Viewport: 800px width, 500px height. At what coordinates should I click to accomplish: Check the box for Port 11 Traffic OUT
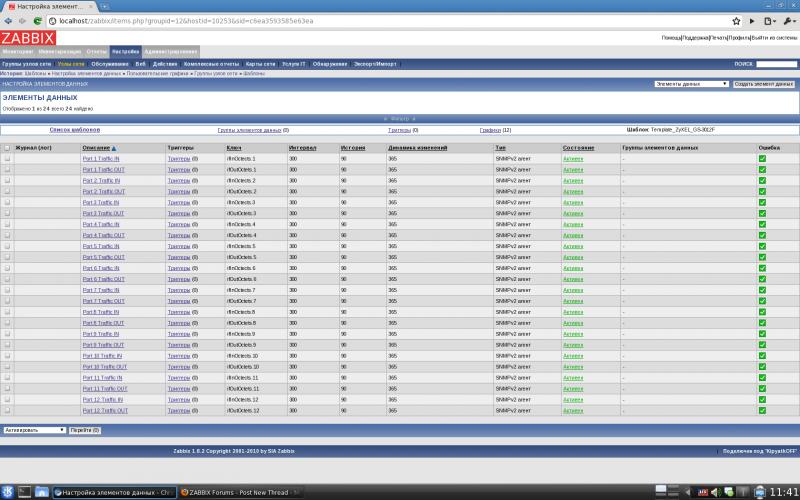tap(7, 388)
